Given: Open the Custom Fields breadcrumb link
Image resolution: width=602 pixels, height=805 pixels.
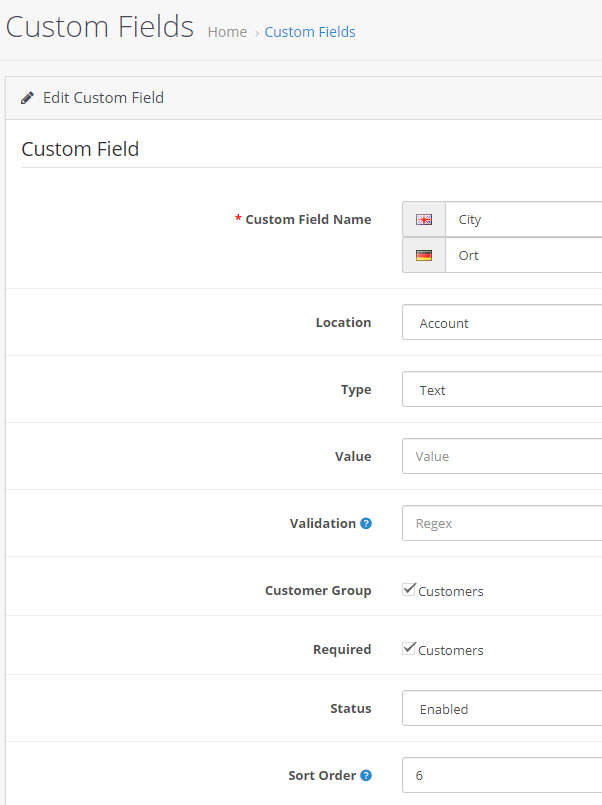Looking at the screenshot, I should click(x=310, y=32).
